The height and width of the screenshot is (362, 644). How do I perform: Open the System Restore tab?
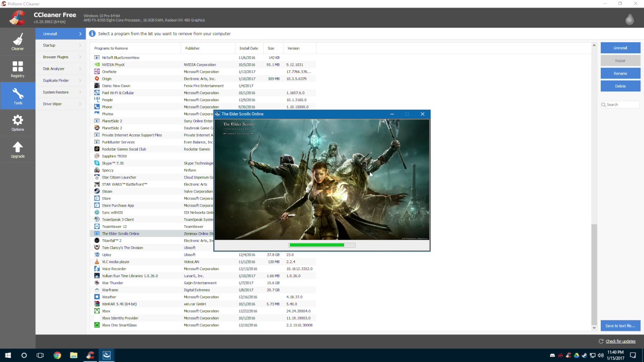(x=60, y=92)
